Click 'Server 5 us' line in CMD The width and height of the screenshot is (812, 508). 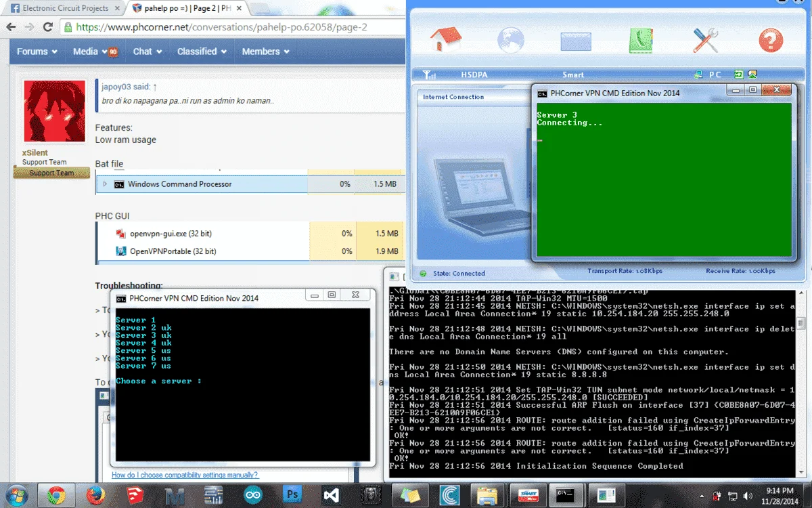[143, 351]
